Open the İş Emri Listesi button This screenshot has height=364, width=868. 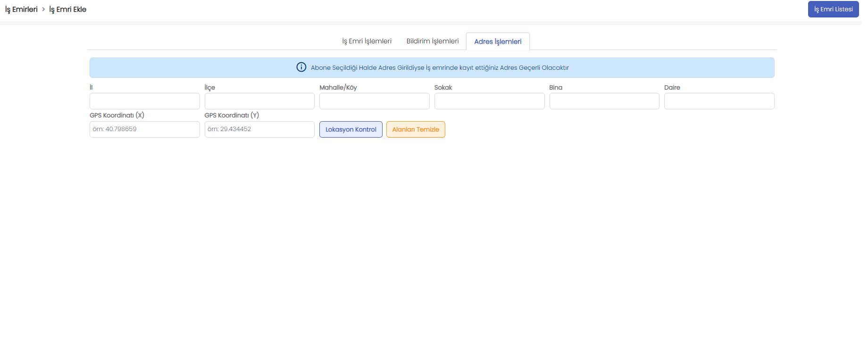click(833, 9)
